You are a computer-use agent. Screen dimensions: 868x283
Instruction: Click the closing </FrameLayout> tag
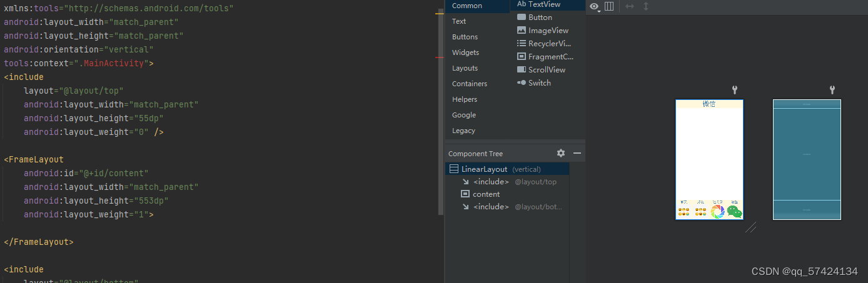click(39, 242)
